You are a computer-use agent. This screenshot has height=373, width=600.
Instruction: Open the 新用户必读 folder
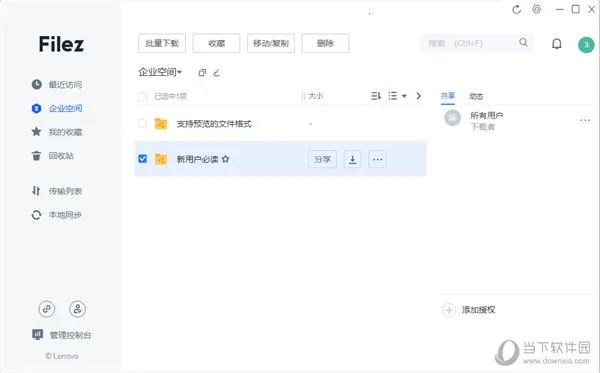pos(197,159)
